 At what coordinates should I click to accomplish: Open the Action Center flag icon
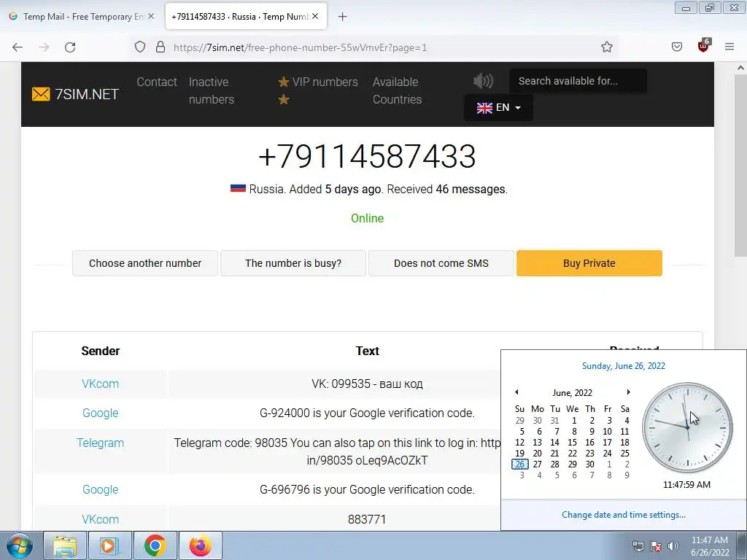[656, 546]
